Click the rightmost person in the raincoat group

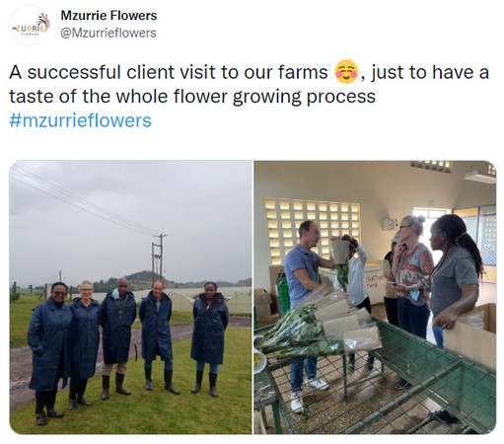(x=209, y=338)
